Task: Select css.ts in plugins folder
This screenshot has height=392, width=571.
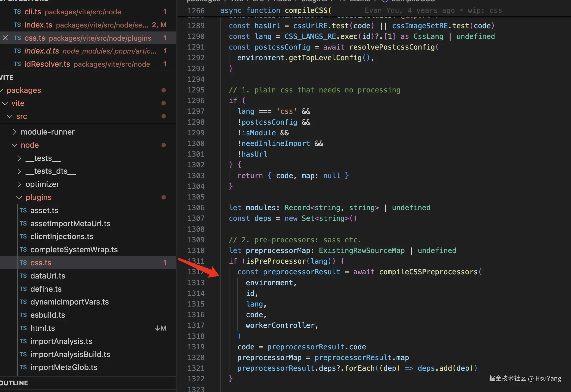Action: tap(41, 263)
